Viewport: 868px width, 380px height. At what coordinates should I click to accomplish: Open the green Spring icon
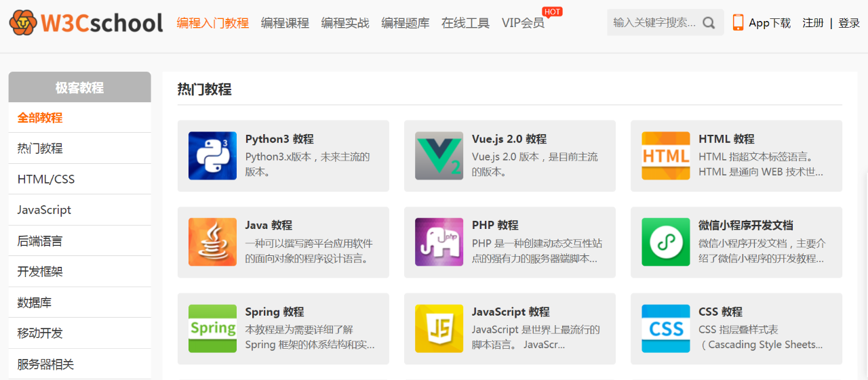pyautogui.click(x=212, y=329)
